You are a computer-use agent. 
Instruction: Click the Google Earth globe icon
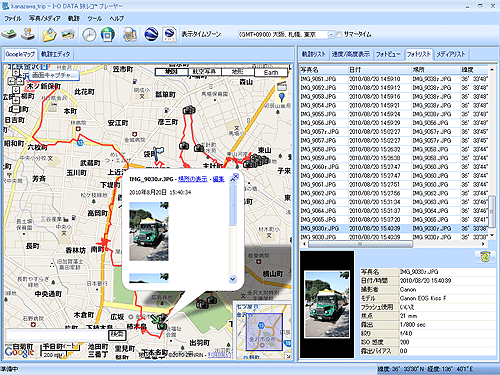tap(151, 34)
